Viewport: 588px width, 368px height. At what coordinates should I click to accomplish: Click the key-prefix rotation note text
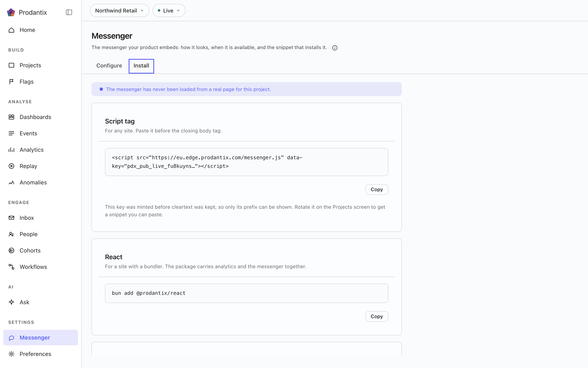coord(245,211)
